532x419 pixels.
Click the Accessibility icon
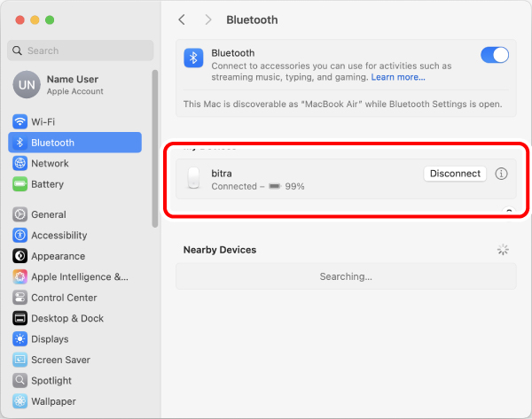pyautogui.click(x=20, y=236)
